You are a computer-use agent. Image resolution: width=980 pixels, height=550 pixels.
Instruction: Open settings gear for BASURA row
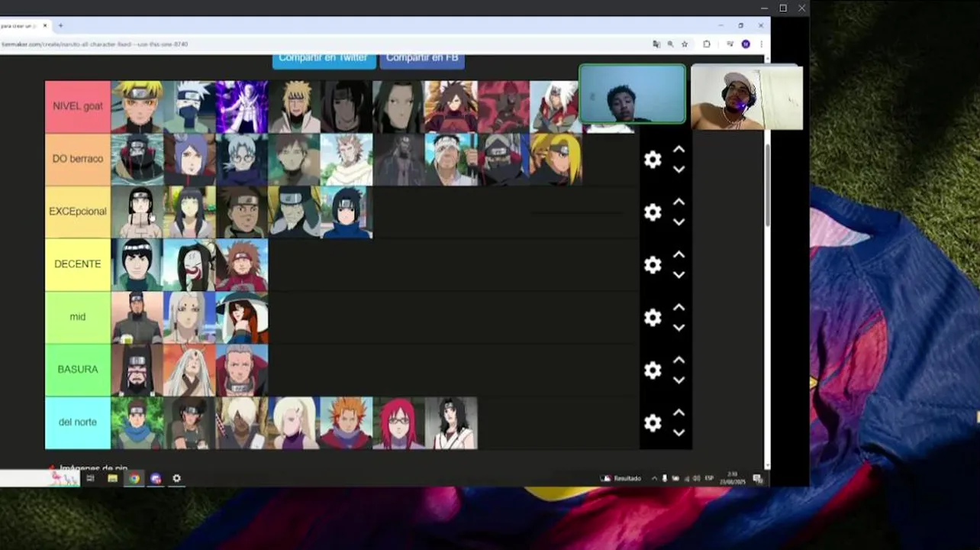pyautogui.click(x=653, y=370)
